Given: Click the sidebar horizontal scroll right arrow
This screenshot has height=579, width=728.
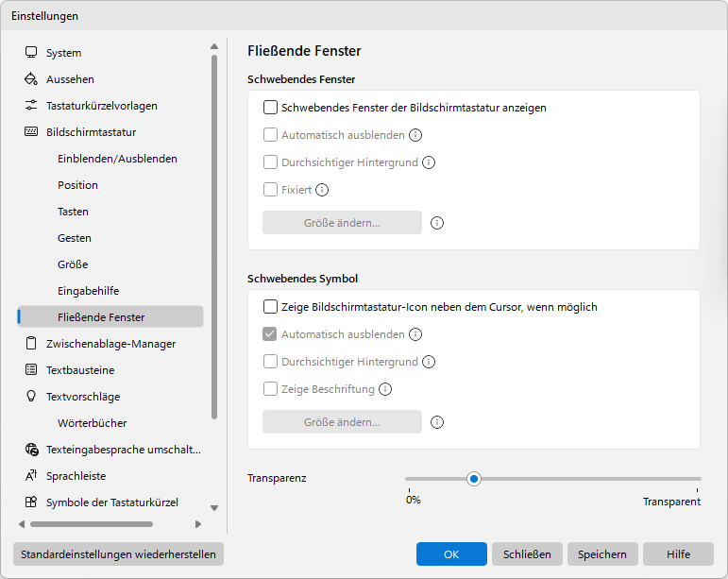Looking at the screenshot, I should (198, 524).
